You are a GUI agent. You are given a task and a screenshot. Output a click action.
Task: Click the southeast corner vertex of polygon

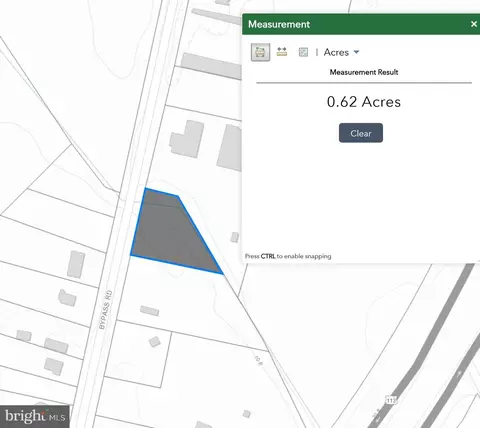[222, 274]
